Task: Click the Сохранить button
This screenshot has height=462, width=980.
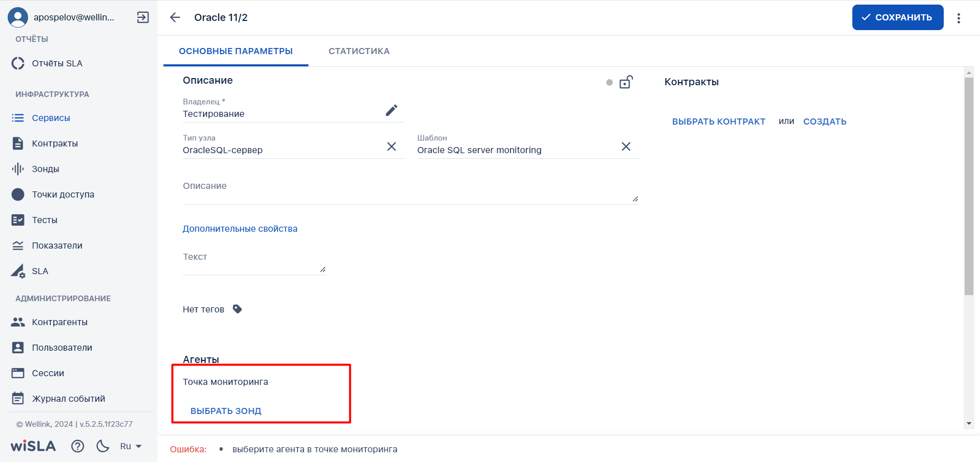Action: point(898,17)
